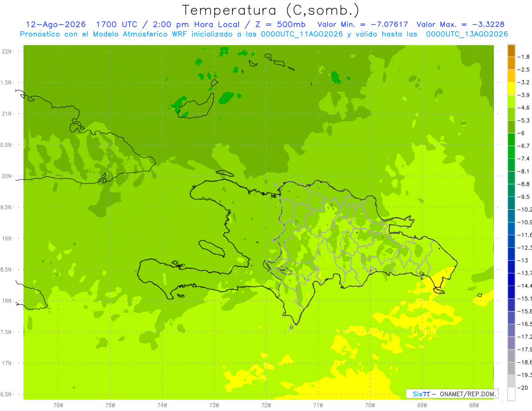Click the "1700 UTC" time text
The height and width of the screenshot is (411, 532).
tap(118, 24)
